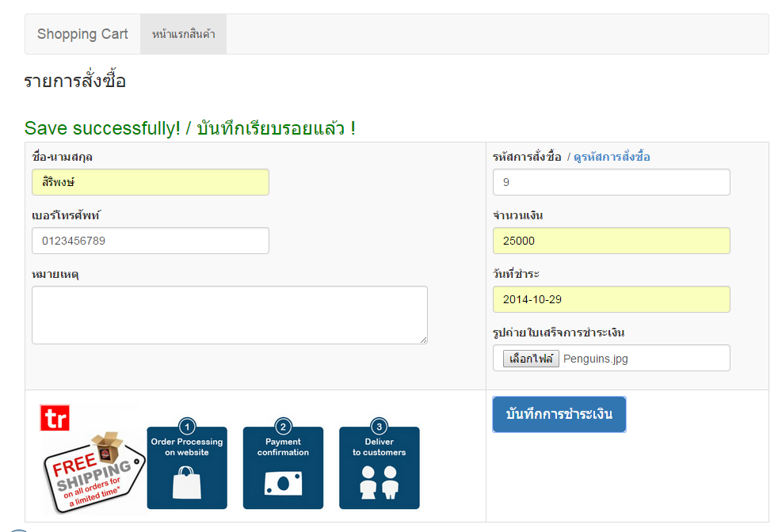Image resolution: width=782 pixels, height=532 pixels.
Task: Click the step 2 number circle
Action: pos(283,427)
